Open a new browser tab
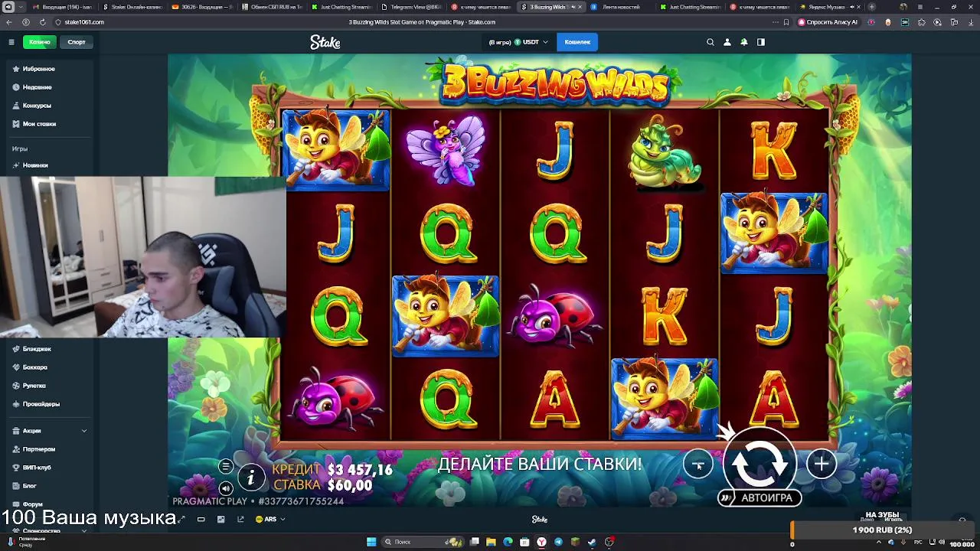Image resolution: width=980 pixels, height=551 pixels. point(871,7)
